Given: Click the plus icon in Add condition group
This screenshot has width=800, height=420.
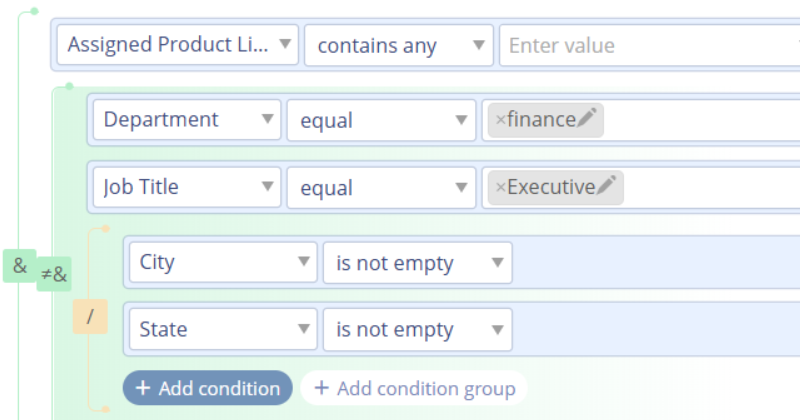Looking at the screenshot, I should pos(321,388).
